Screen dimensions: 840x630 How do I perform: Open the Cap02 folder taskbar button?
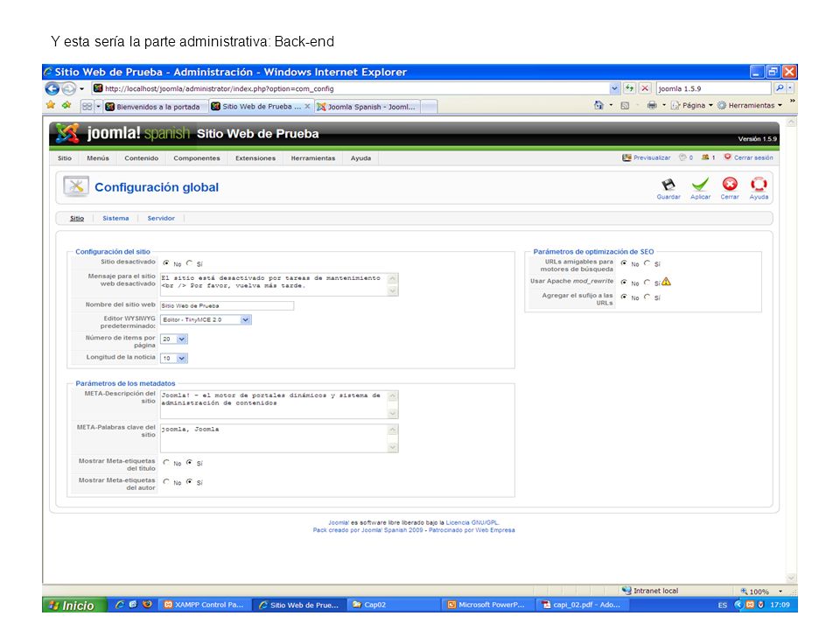click(394, 605)
